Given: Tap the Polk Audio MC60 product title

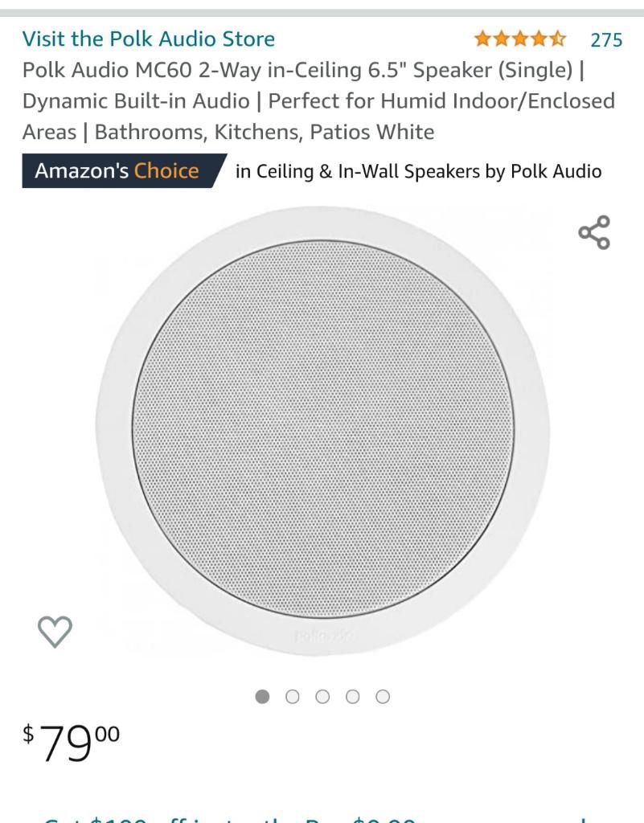Looking at the screenshot, I should [318, 100].
